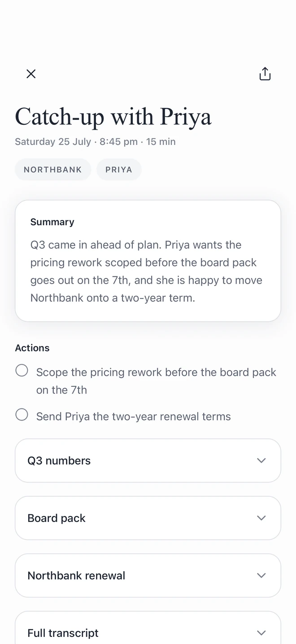Expand the Northbank renewal chevron
This screenshot has height=644, width=296.
(261, 575)
